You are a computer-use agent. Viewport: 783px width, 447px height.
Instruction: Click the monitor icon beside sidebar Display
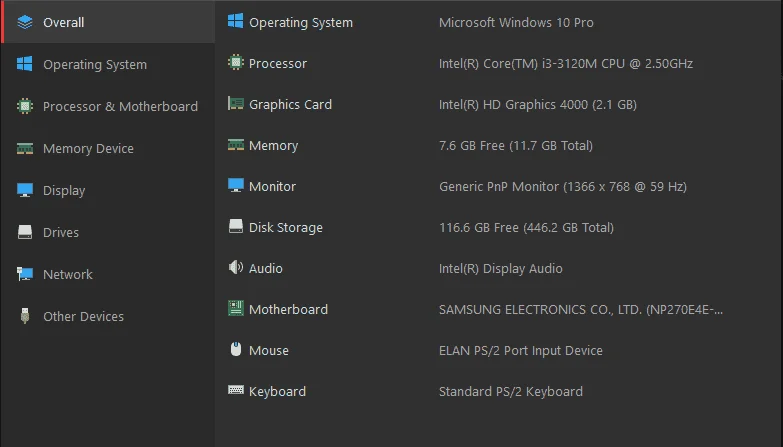click(24, 190)
